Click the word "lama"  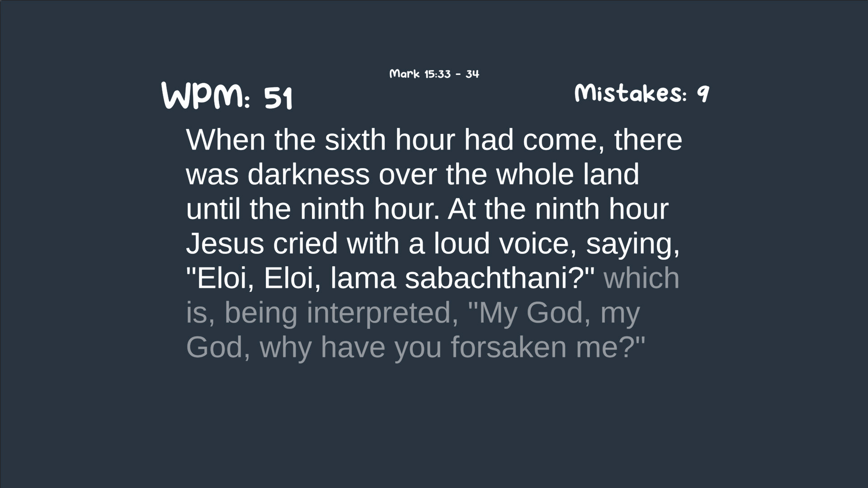(363, 278)
